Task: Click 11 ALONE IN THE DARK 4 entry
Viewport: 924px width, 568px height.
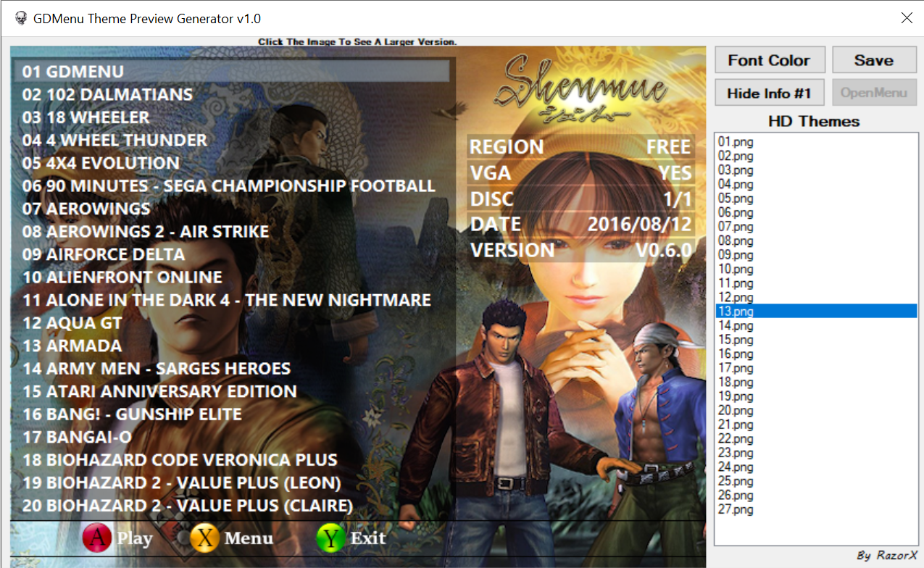Action: pyautogui.click(x=227, y=300)
